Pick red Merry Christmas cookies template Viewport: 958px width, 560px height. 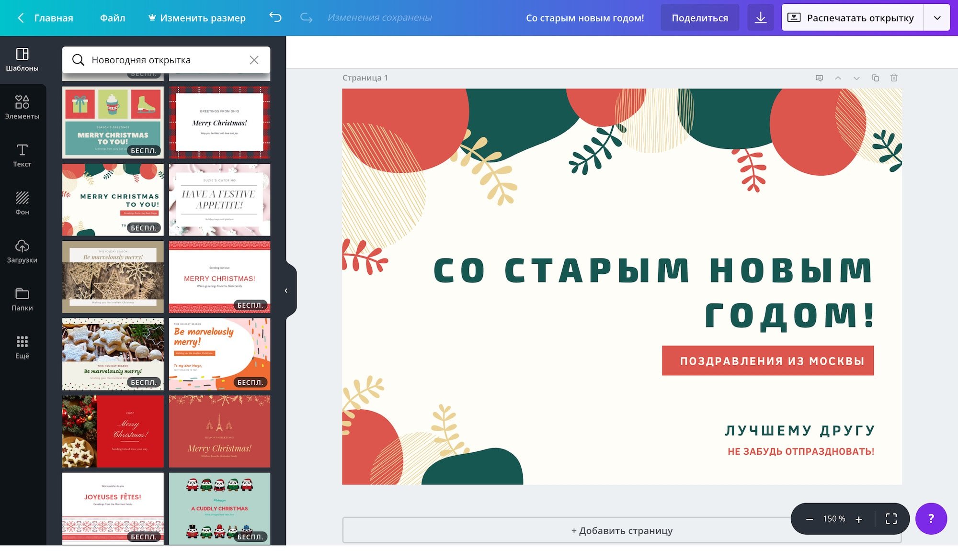pyautogui.click(x=113, y=431)
